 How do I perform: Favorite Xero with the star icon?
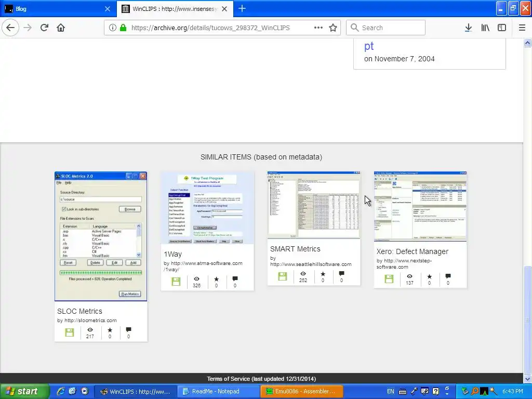tap(429, 276)
